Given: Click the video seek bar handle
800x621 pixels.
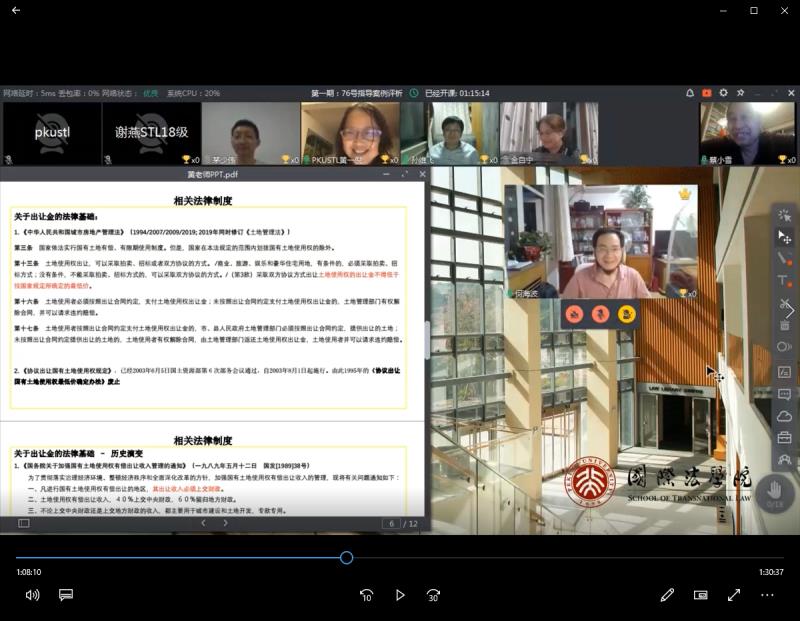Looking at the screenshot, I should click(346, 557).
